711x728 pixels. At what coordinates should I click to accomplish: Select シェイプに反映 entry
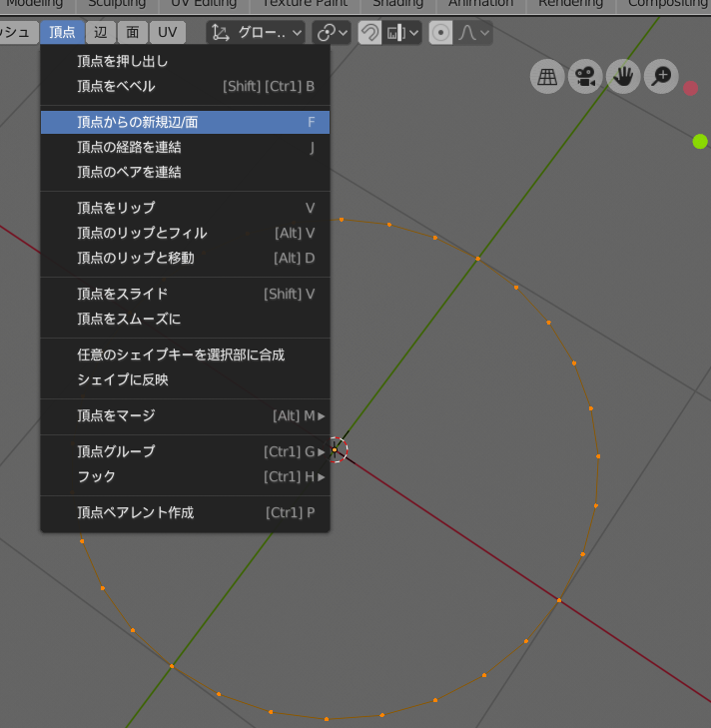coord(186,379)
